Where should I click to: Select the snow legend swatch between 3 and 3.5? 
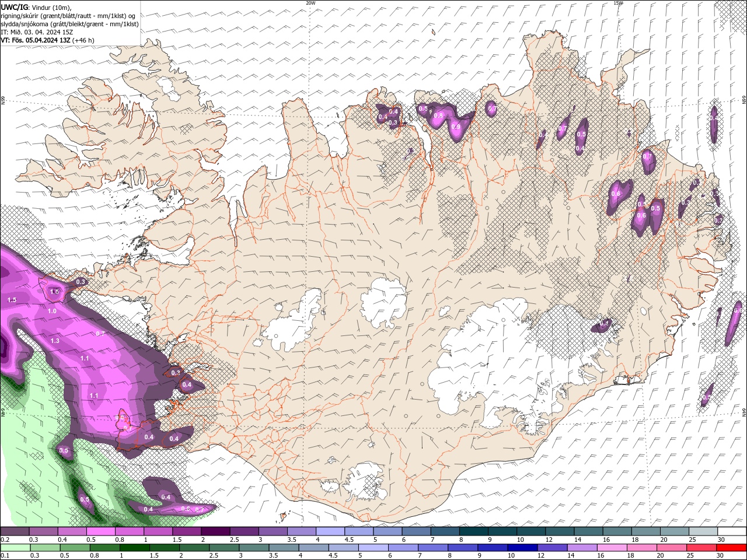tap(273, 531)
